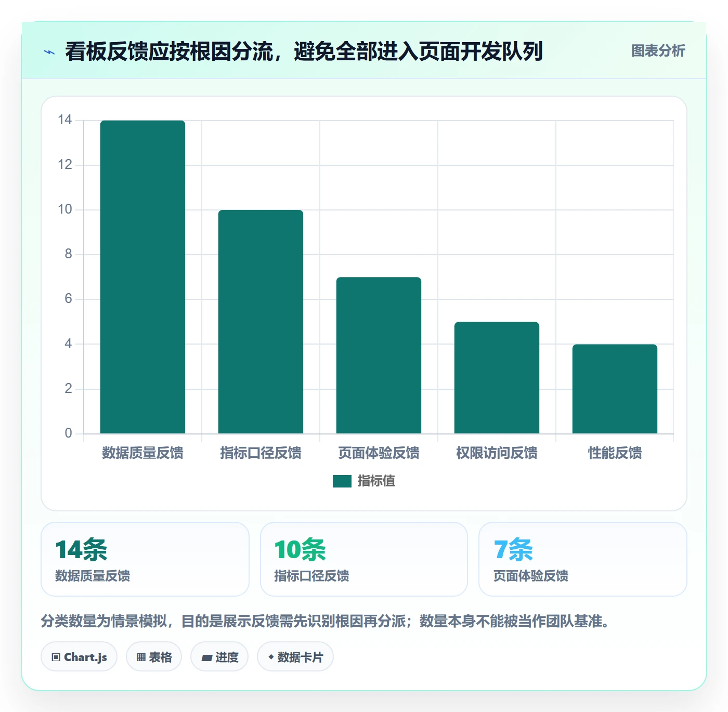Click the 页面体验反馈 bar in the chart
The image size is (728, 712).
(379, 355)
